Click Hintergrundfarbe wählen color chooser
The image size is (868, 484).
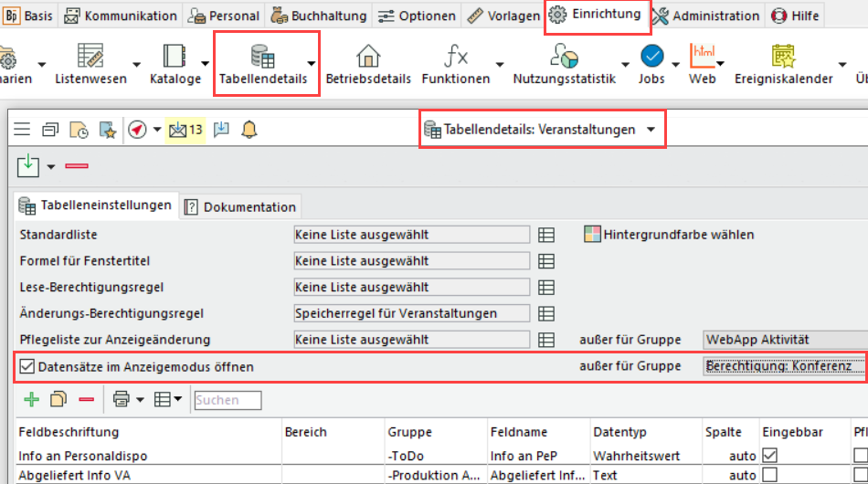pos(669,235)
